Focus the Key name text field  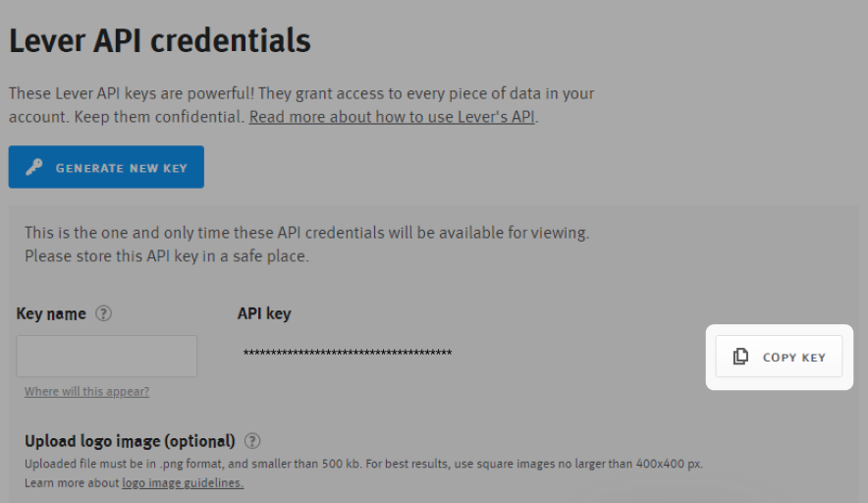coord(107,356)
